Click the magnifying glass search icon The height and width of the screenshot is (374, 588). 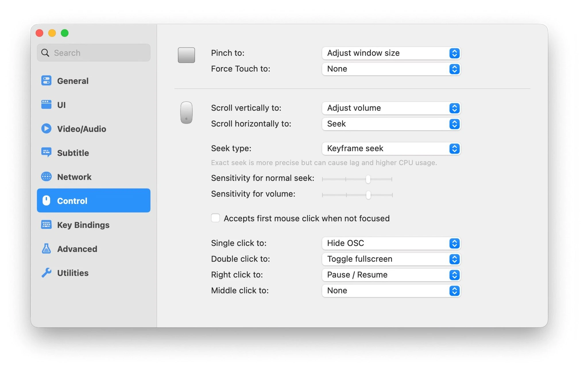pos(45,53)
